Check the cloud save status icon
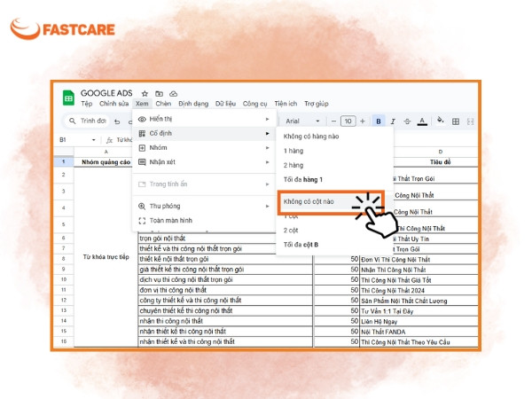The height and width of the screenshot is (399, 532). click(x=174, y=94)
